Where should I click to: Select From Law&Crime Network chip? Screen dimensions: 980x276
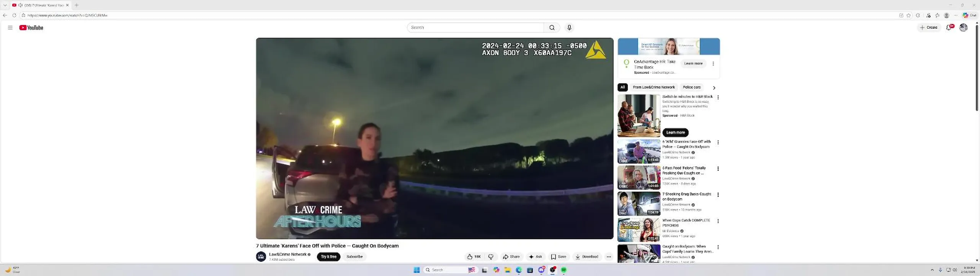click(x=654, y=87)
